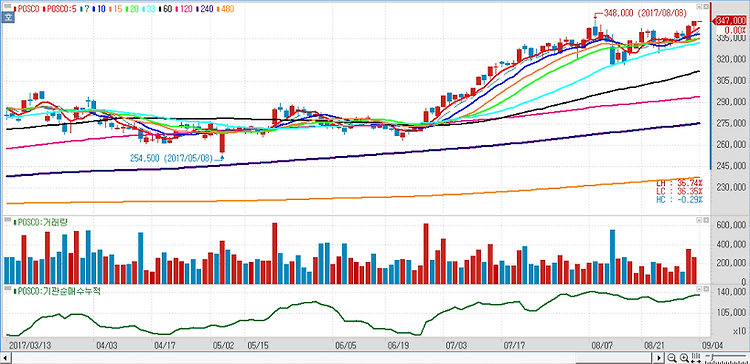Image resolution: width=750 pixels, height=364 pixels.
Task: Click the scrollbar left arrow button
Action: pyautogui.click(x=6, y=358)
